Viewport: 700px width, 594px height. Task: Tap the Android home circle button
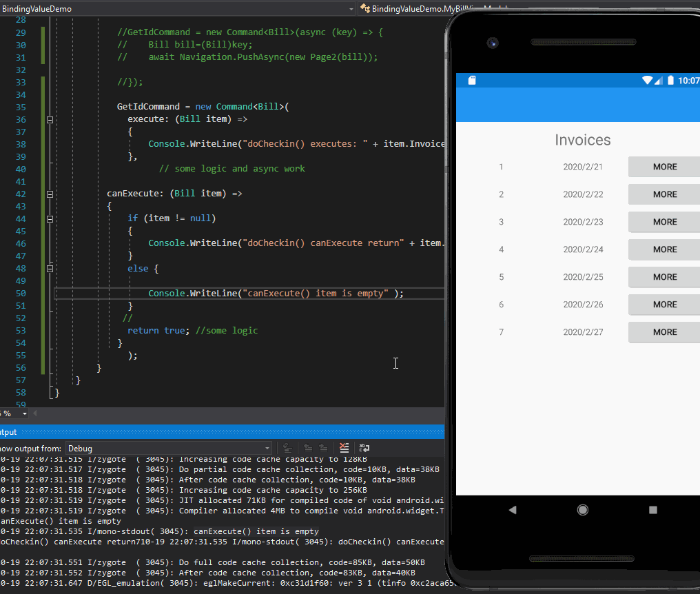pyautogui.click(x=583, y=510)
